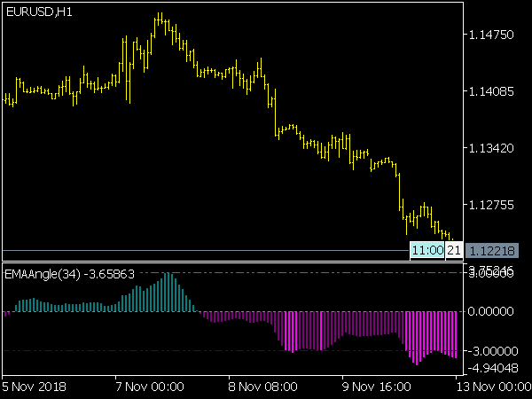Click the EMAAngle(34) indicator label
This screenshot has height=399, width=532.
click(69, 274)
